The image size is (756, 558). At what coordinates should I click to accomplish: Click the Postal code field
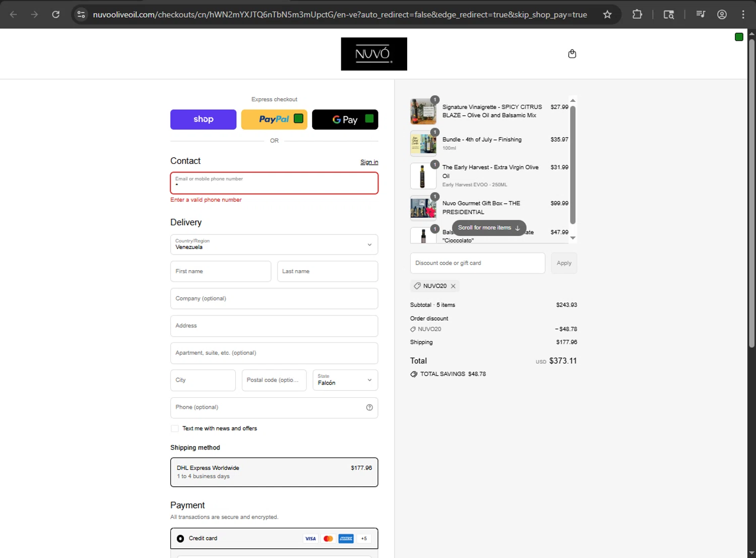click(x=274, y=380)
